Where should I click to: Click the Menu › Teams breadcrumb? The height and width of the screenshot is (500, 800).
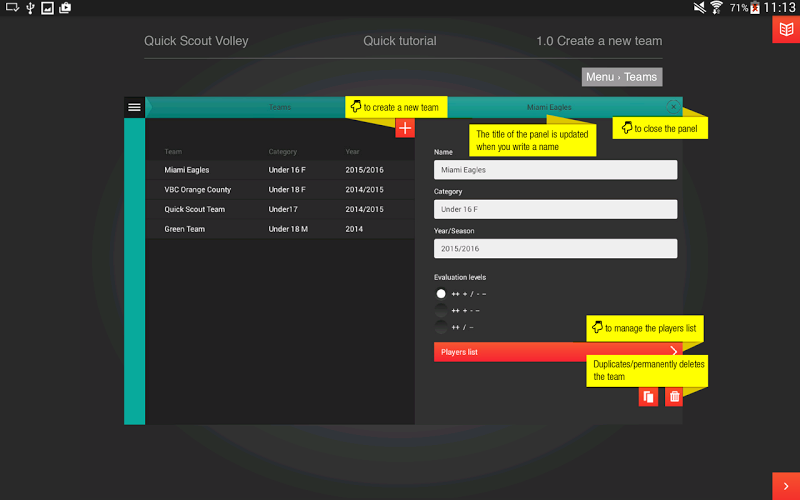(622, 77)
